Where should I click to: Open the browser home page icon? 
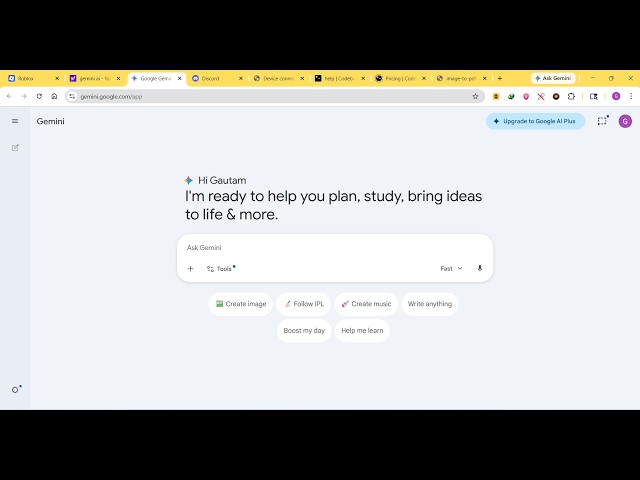pyautogui.click(x=54, y=96)
